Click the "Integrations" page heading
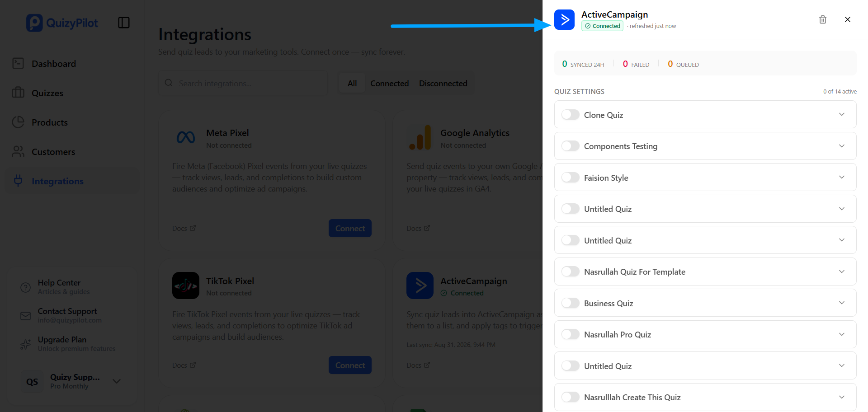The width and height of the screenshot is (868, 412). (x=205, y=34)
